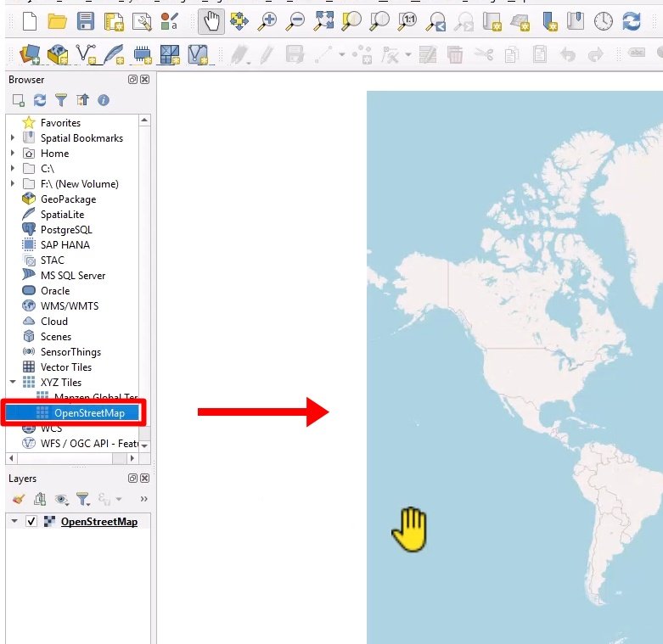Click Browser horizontal scroll right arrow

point(132,458)
